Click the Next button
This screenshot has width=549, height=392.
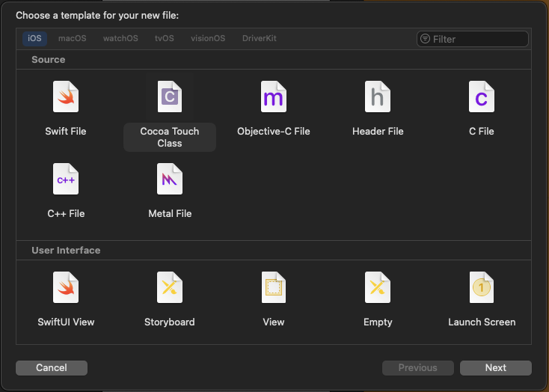click(x=496, y=368)
